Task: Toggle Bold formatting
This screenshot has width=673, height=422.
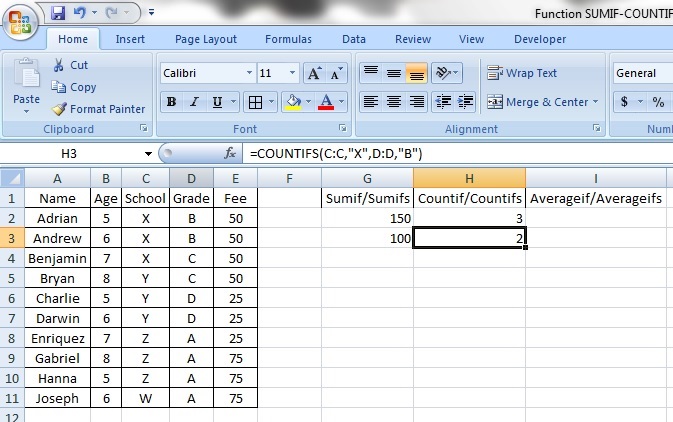Action: [x=171, y=102]
